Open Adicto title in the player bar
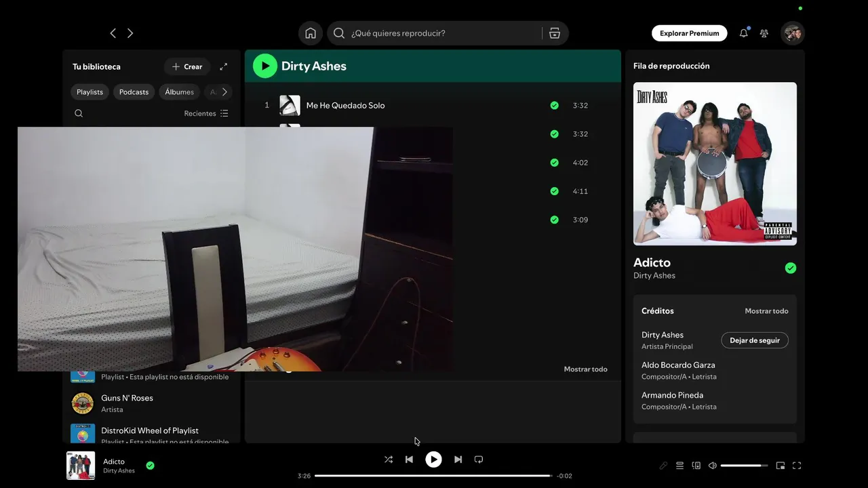 coord(114,462)
